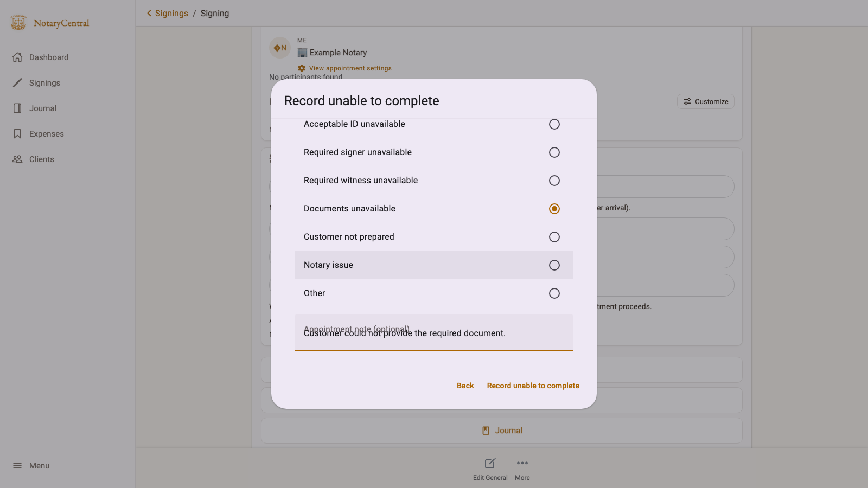Click the Signings pen icon
Viewport: 868px width, 488px height.
coord(17,83)
